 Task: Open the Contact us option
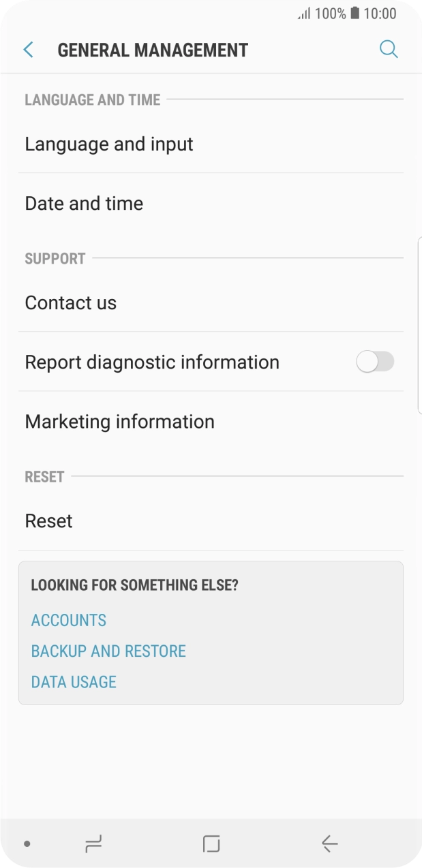(71, 303)
